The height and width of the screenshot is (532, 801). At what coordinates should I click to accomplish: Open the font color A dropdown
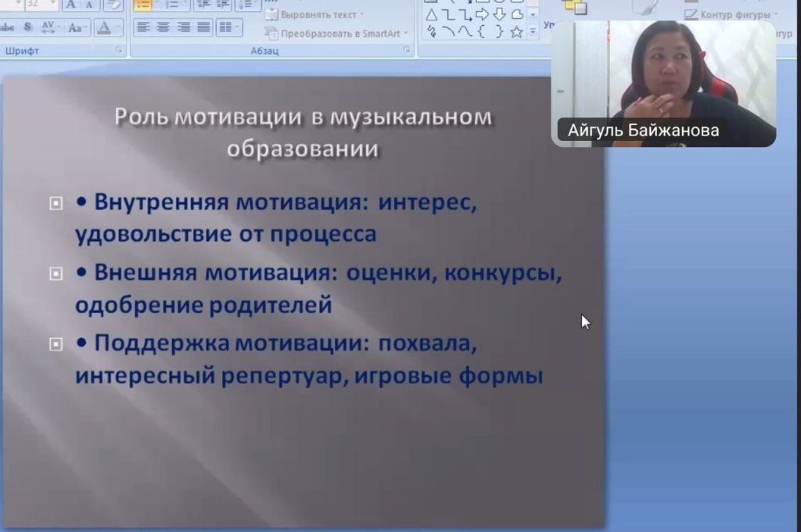coord(118,27)
